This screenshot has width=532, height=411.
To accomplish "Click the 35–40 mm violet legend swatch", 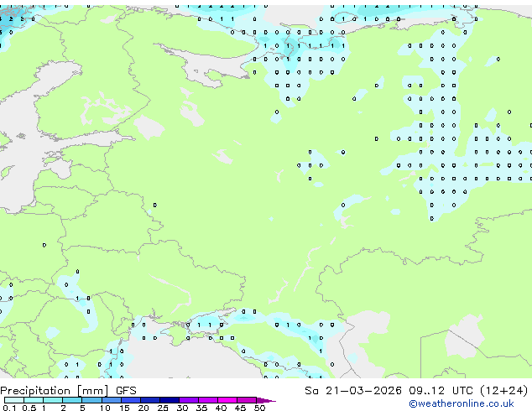I will pos(208,400).
